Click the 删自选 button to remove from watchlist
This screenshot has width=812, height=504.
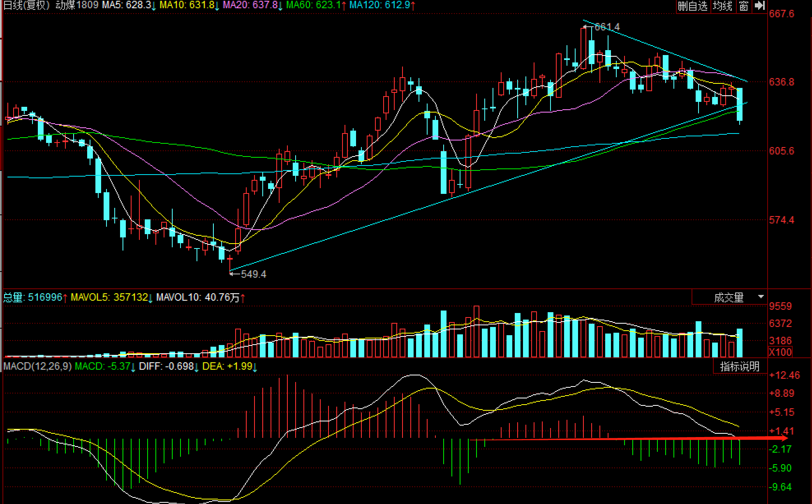click(693, 6)
